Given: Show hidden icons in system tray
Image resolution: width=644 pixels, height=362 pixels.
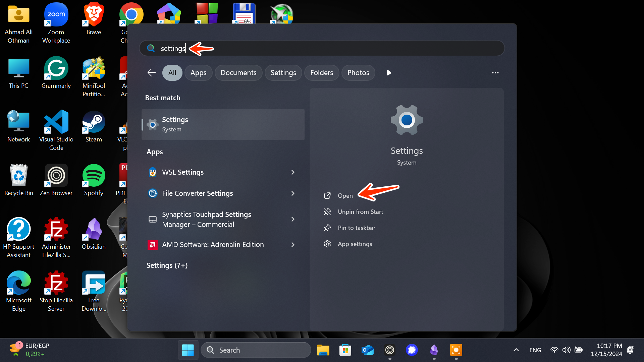Looking at the screenshot, I should tap(516, 350).
